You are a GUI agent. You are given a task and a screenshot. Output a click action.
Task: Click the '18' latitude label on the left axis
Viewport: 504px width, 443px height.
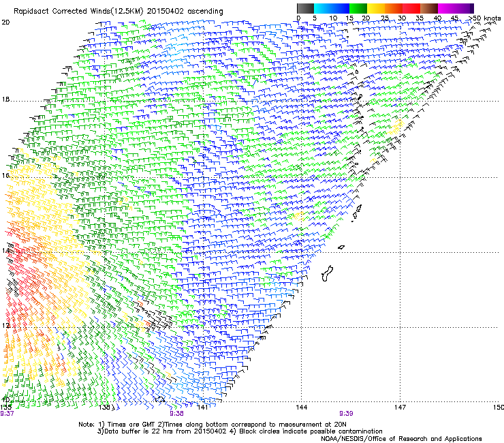pyautogui.click(x=5, y=100)
